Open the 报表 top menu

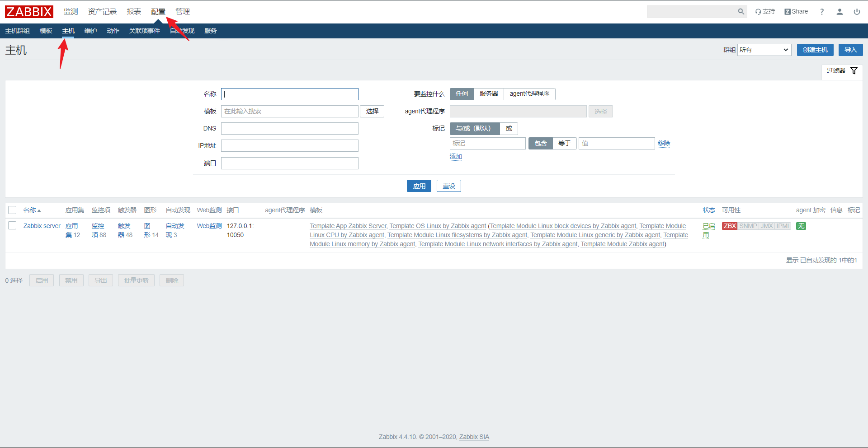134,12
